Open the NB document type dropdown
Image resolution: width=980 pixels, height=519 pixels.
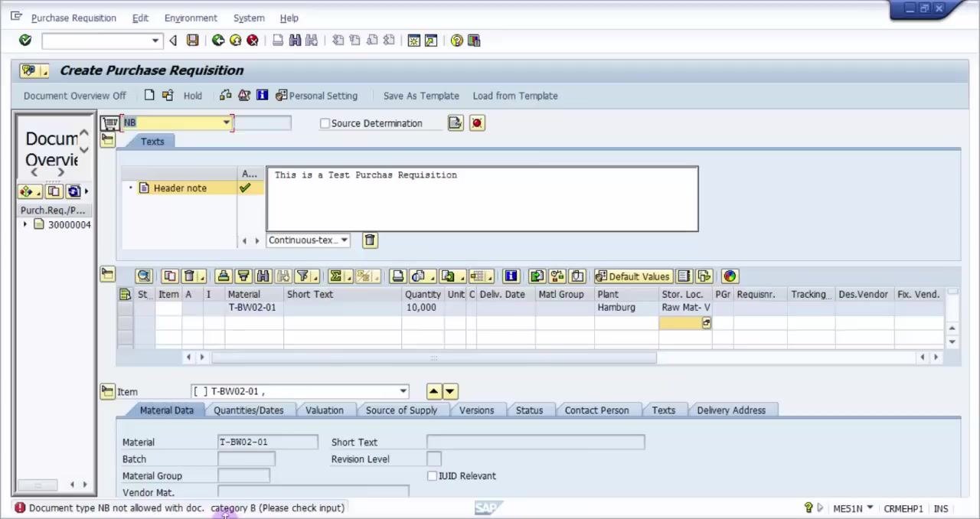(x=226, y=122)
